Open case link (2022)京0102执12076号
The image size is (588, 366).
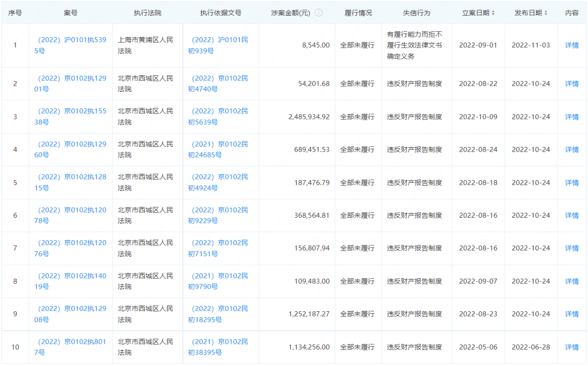click(x=70, y=248)
